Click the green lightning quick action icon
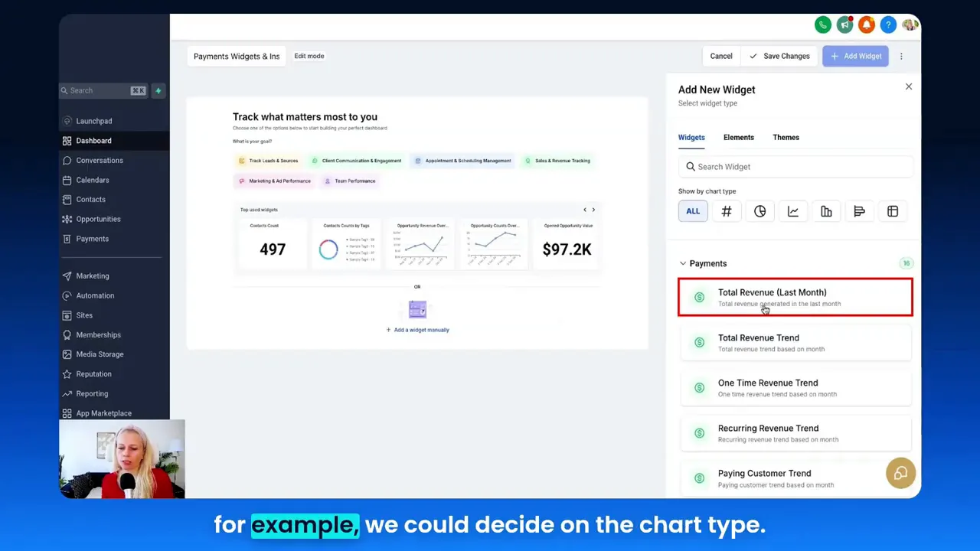This screenshot has height=551, width=980. [x=158, y=90]
